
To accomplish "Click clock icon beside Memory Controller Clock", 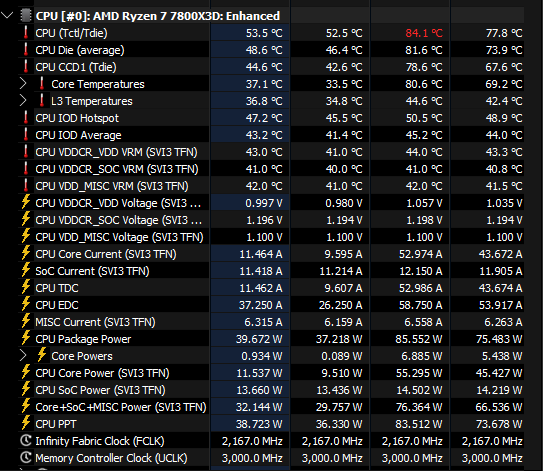I will (x=26, y=457).
